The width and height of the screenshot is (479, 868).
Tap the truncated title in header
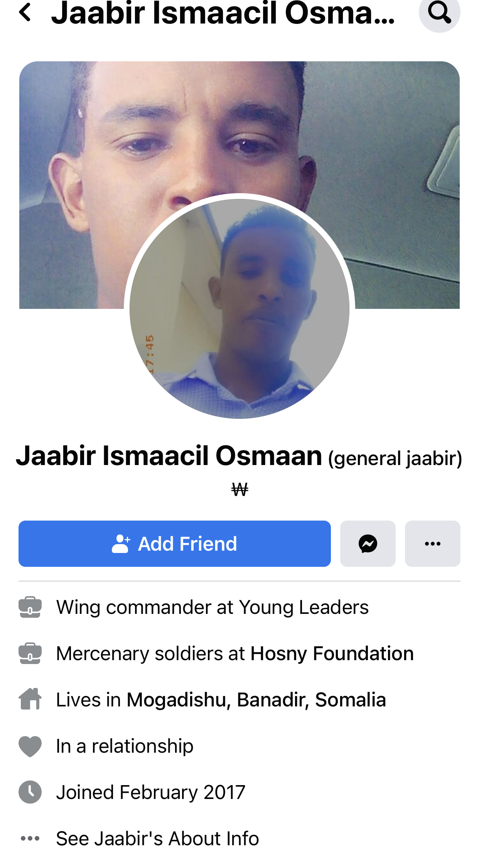tap(223, 13)
